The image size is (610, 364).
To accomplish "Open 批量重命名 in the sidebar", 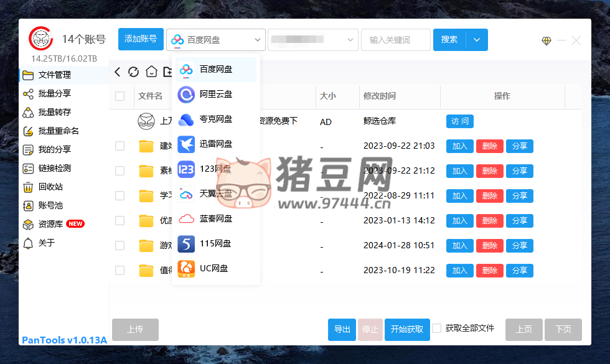I will pos(64,131).
